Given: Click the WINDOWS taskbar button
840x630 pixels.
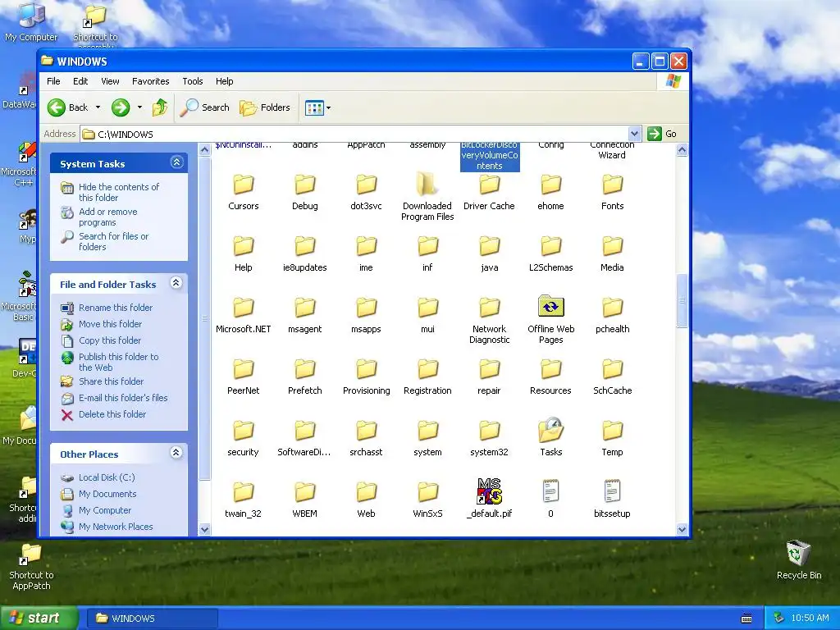Looking at the screenshot, I should point(152,619).
